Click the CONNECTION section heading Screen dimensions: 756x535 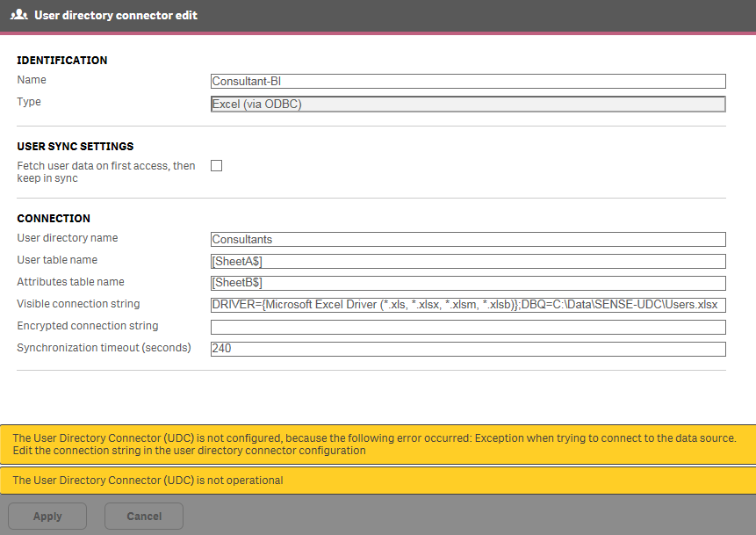point(54,219)
